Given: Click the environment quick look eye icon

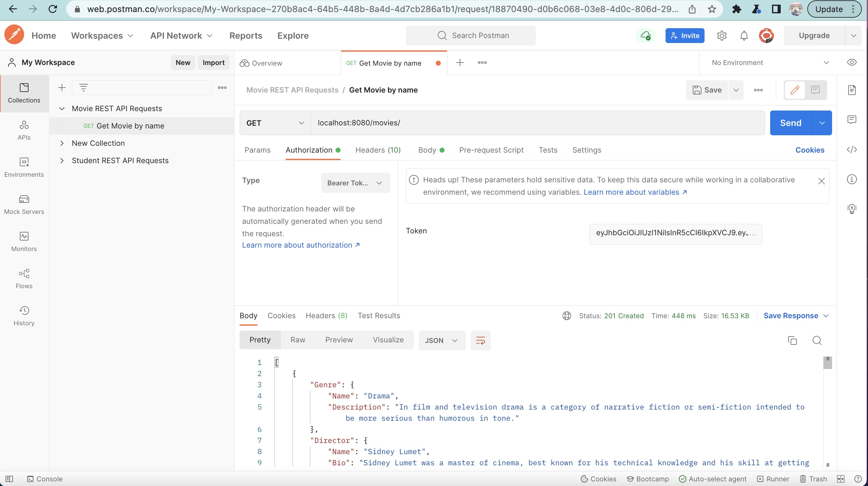Looking at the screenshot, I should click(x=852, y=62).
